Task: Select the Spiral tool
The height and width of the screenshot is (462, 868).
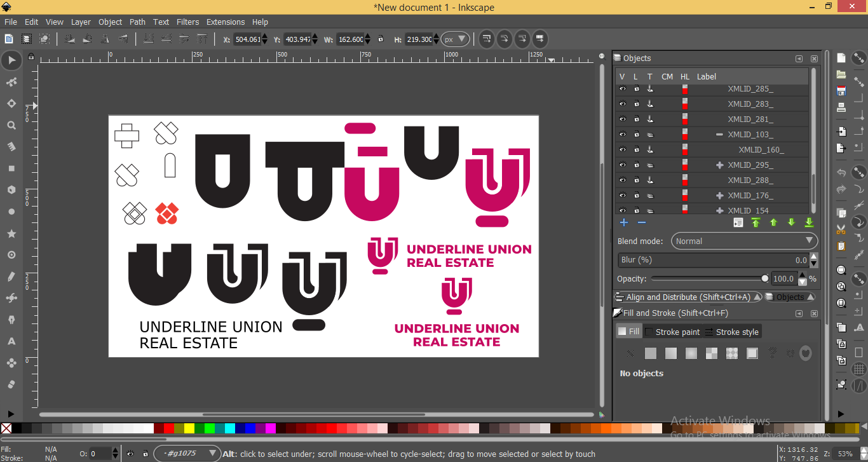Action: point(11,255)
